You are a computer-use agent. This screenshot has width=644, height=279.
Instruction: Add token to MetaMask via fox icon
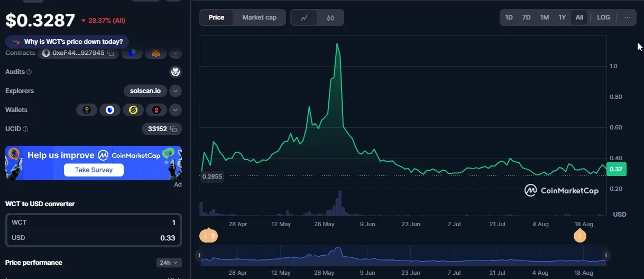(157, 53)
